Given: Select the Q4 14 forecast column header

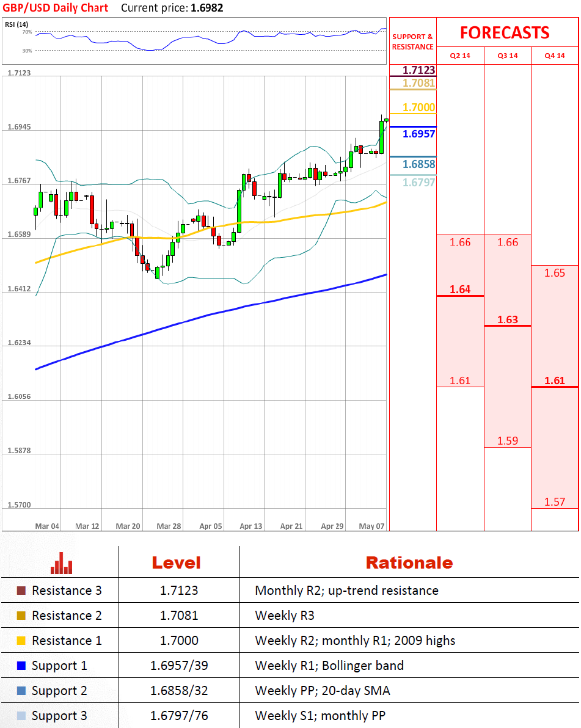Looking at the screenshot, I should [555, 56].
